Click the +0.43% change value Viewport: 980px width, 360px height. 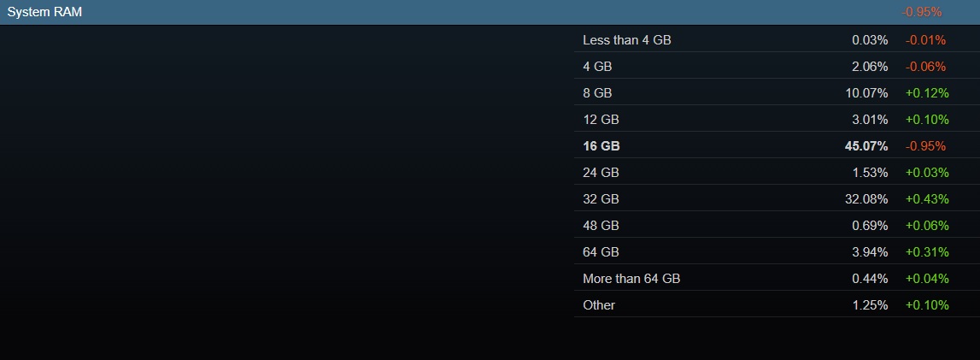pos(925,199)
